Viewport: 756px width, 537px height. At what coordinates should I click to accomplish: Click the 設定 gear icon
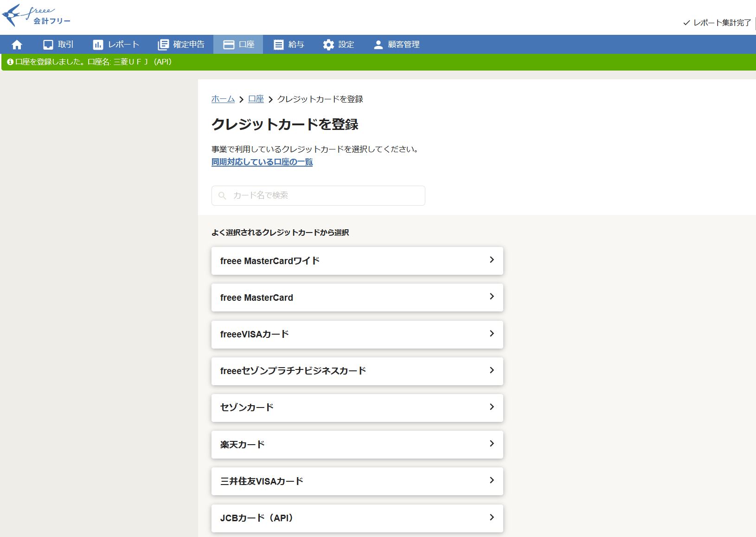(328, 45)
